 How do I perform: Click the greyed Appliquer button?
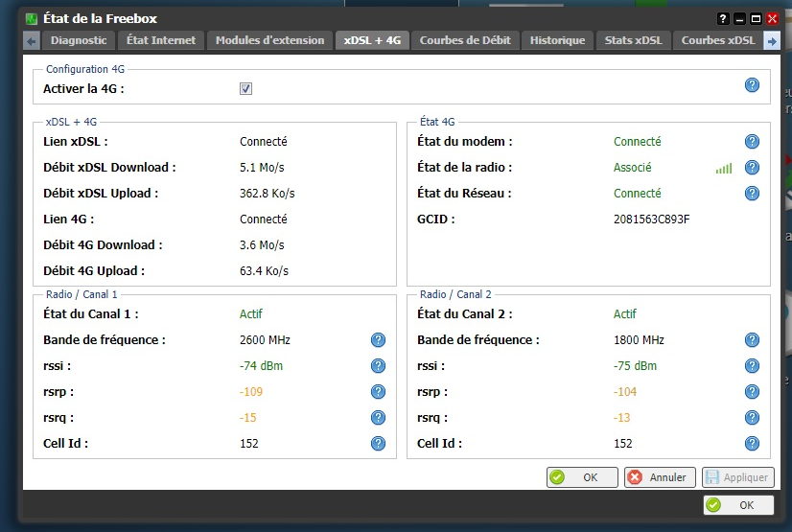tap(737, 477)
